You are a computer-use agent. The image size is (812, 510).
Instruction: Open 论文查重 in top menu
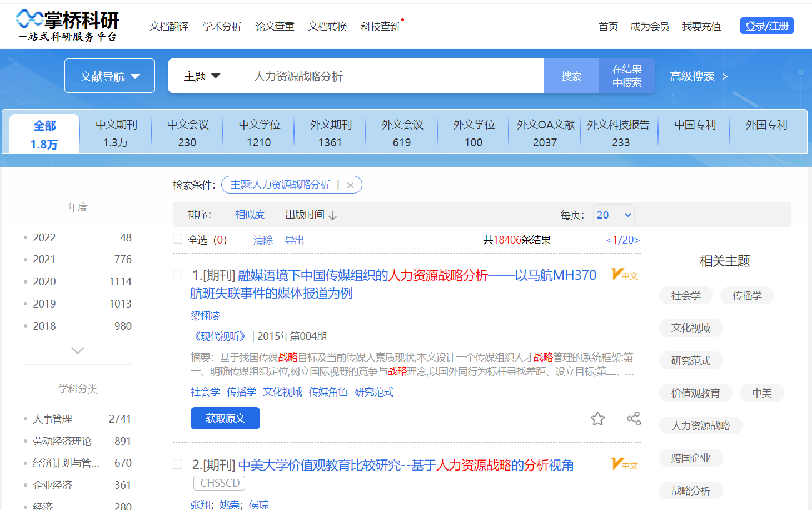click(x=275, y=26)
